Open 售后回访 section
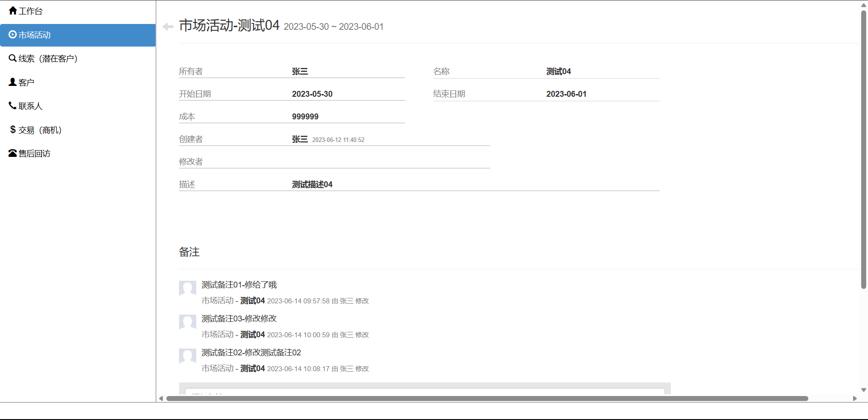868x420 pixels. pyautogui.click(x=78, y=154)
